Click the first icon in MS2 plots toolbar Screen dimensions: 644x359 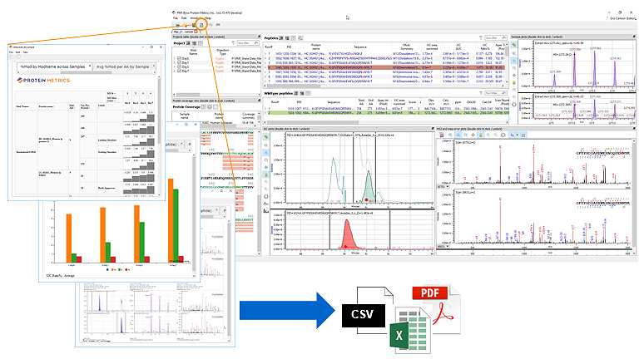(442, 135)
